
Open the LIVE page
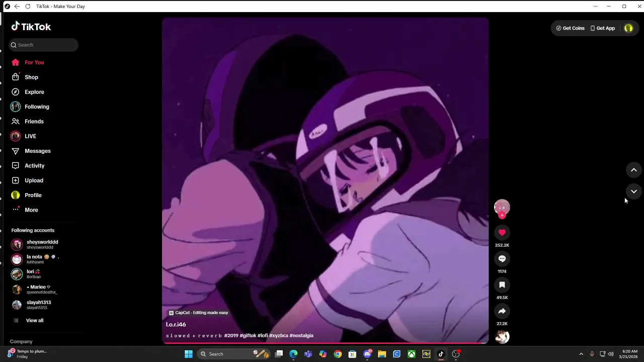30,136
